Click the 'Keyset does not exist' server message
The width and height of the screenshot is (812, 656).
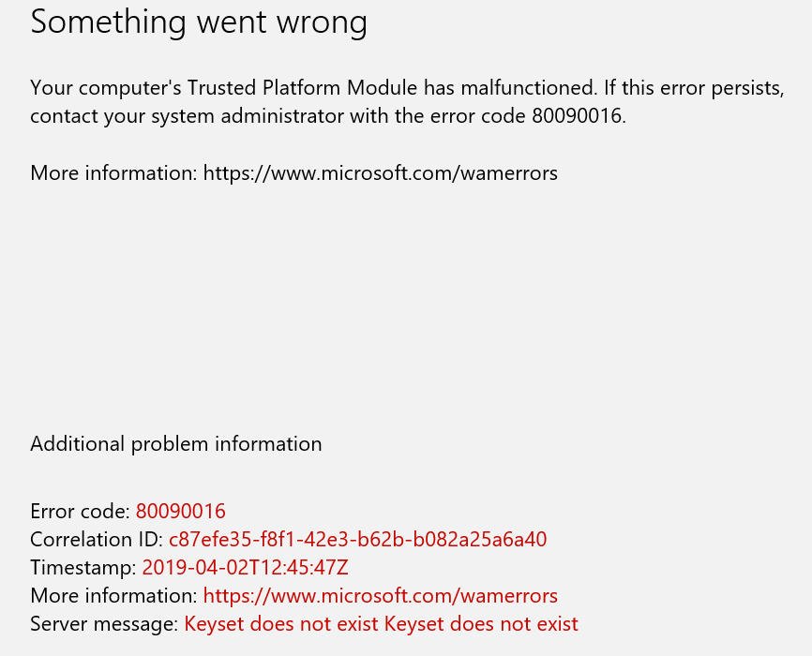pyautogui.click(x=381, y=623)
